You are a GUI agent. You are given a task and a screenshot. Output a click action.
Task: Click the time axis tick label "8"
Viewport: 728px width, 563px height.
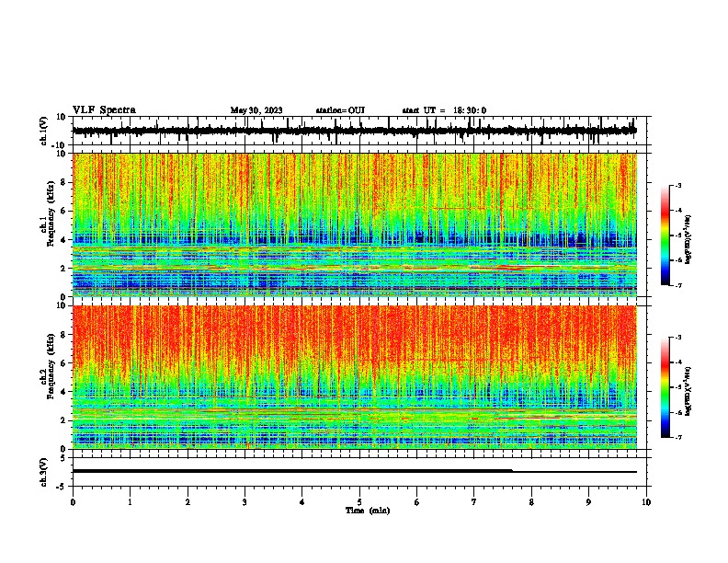531,502
